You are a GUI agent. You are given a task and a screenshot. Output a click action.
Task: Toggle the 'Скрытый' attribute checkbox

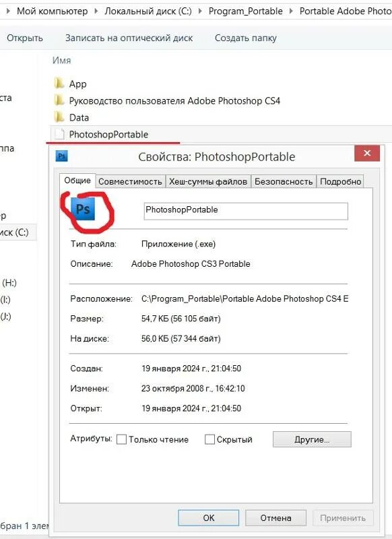(209, 439)
